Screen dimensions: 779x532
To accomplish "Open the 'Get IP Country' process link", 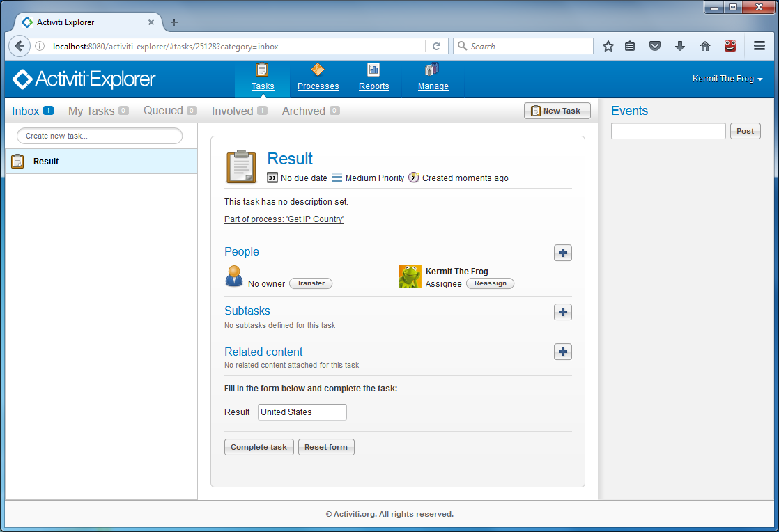I will point(284,219).
